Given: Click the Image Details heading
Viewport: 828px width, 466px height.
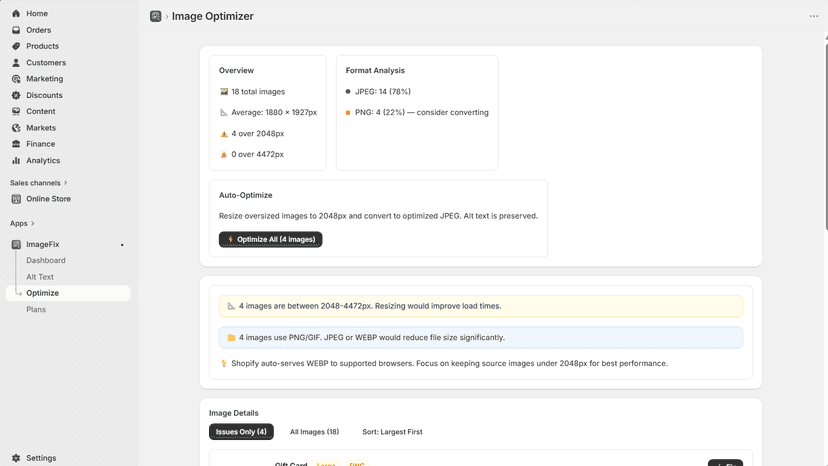Looking at the screenshot, I should pyautogui.click(x=233, y=413).
